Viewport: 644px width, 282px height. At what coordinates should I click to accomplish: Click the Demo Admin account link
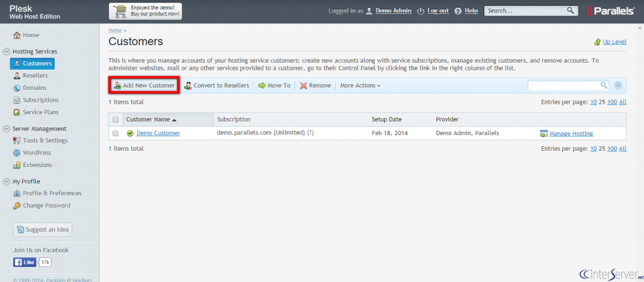coord(394,11)
